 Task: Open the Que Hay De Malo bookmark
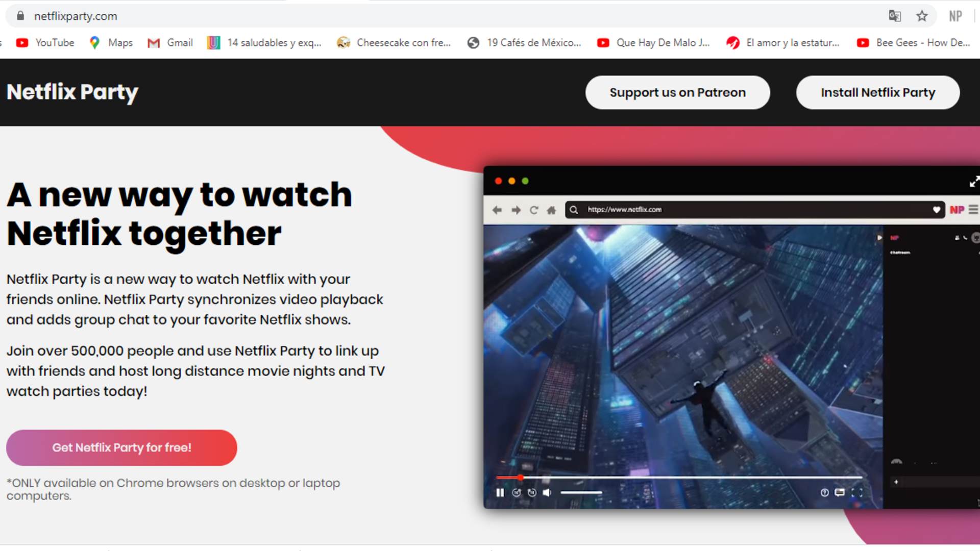coord(654,43)
